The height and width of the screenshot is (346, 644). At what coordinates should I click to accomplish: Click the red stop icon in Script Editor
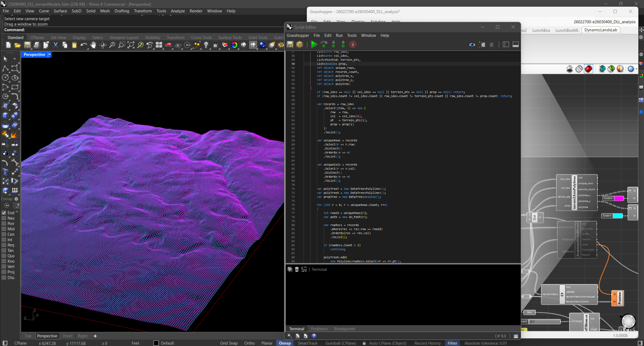pyautogui.click(x=353, y=44)
